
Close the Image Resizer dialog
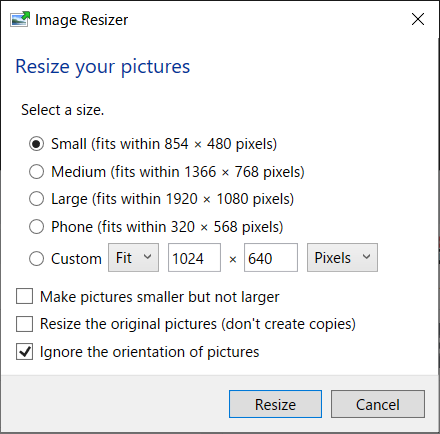pyautogui.click(x=418, y=19)
